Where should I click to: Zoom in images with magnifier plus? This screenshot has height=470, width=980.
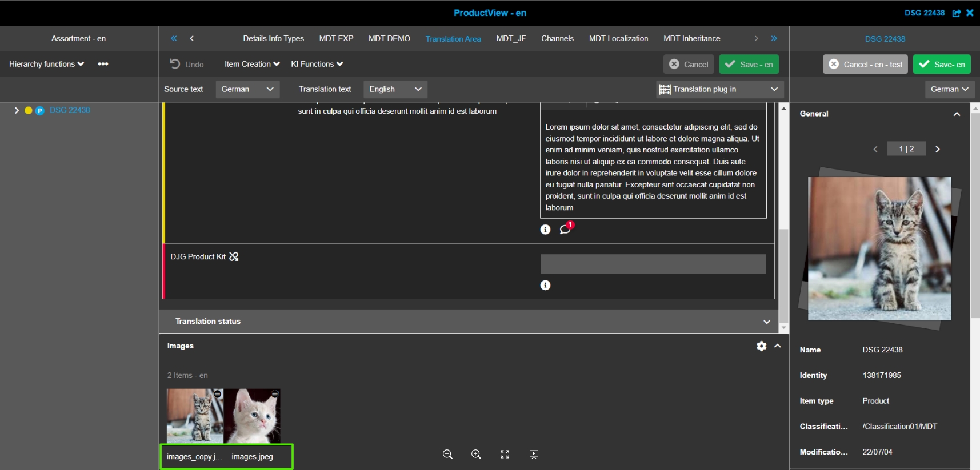point(476,455)
